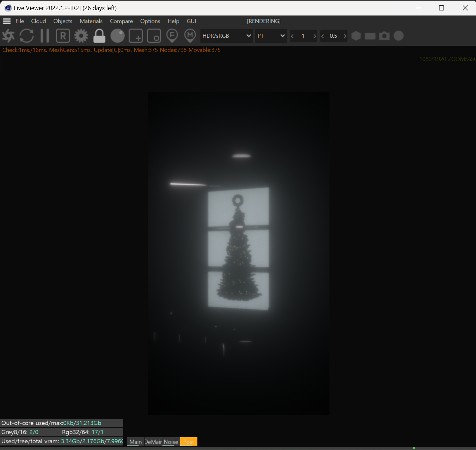
Task: Switch to the Post pass tab
Action: pyautogui.click(x=189, y=442)
